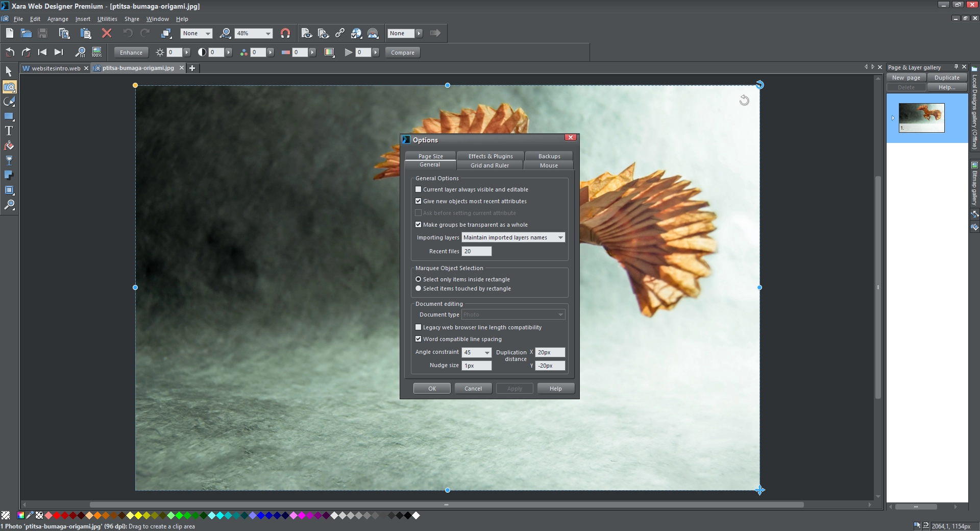
Task: Open the Link chain icon
Action: point(340,33)
